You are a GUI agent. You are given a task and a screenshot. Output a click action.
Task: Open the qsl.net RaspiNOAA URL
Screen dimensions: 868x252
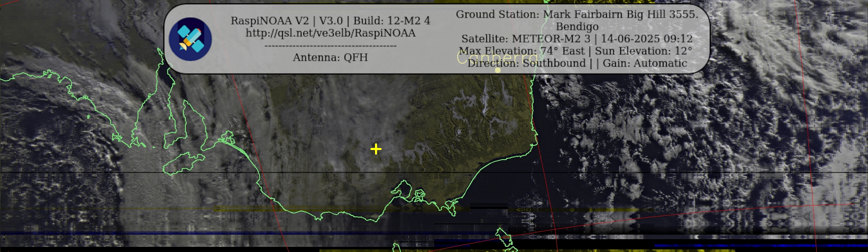330,33
